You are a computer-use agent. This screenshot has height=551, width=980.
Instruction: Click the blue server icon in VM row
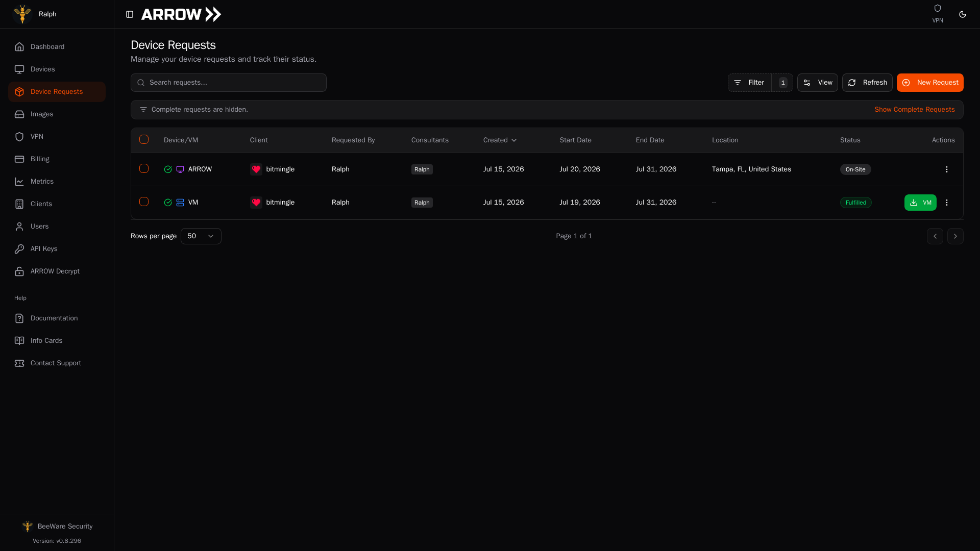[180, 203]
